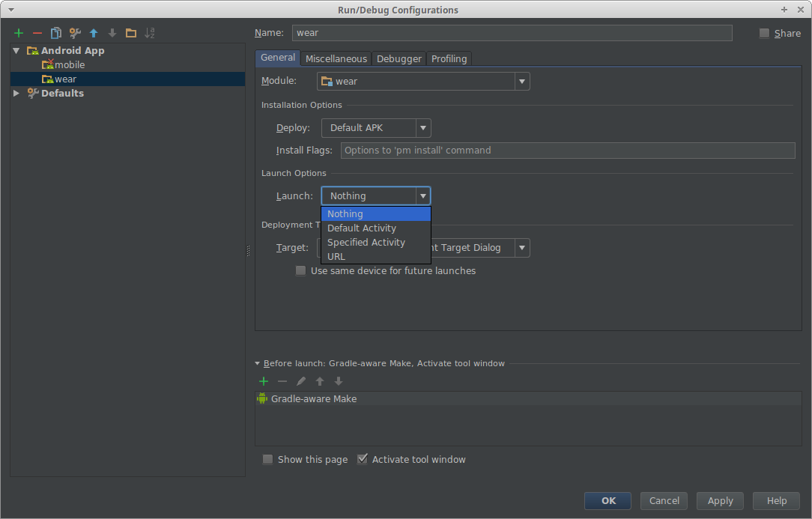Add a Before launch task
Image resolution: width=812 pixels, height=519 pixels.
click(264, 381)
